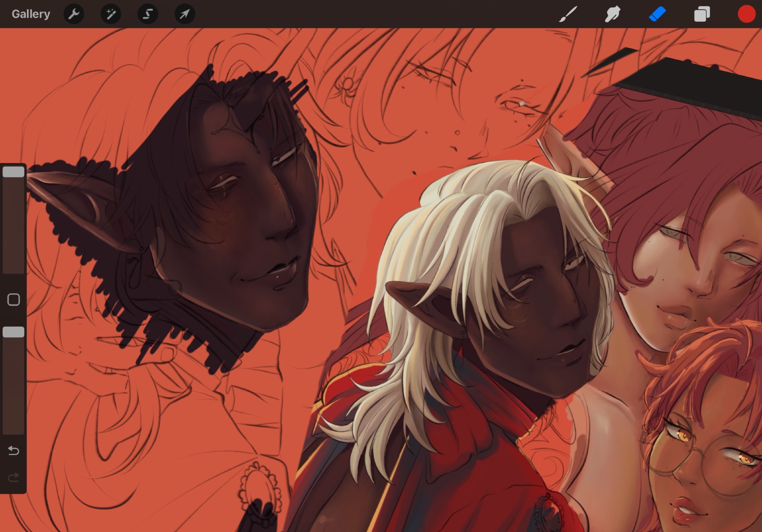This screenshot has width=762, height=532.
Task: Open the Gallery view
Action: pos(31,14)
